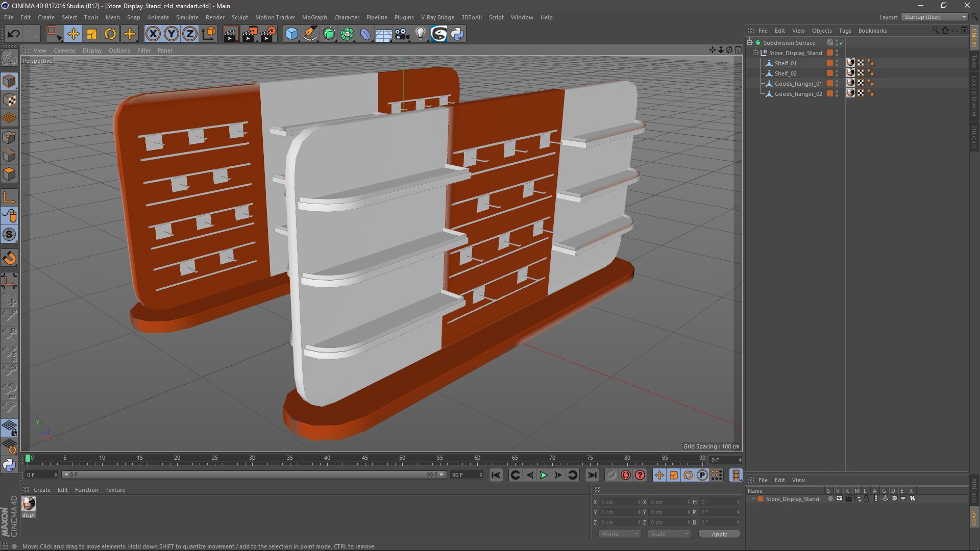Add a Cube primitive object

coord(291,34)
